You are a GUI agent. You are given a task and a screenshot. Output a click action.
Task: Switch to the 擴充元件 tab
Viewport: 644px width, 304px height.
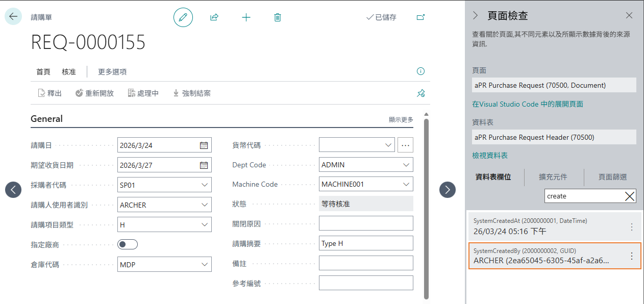553,177
